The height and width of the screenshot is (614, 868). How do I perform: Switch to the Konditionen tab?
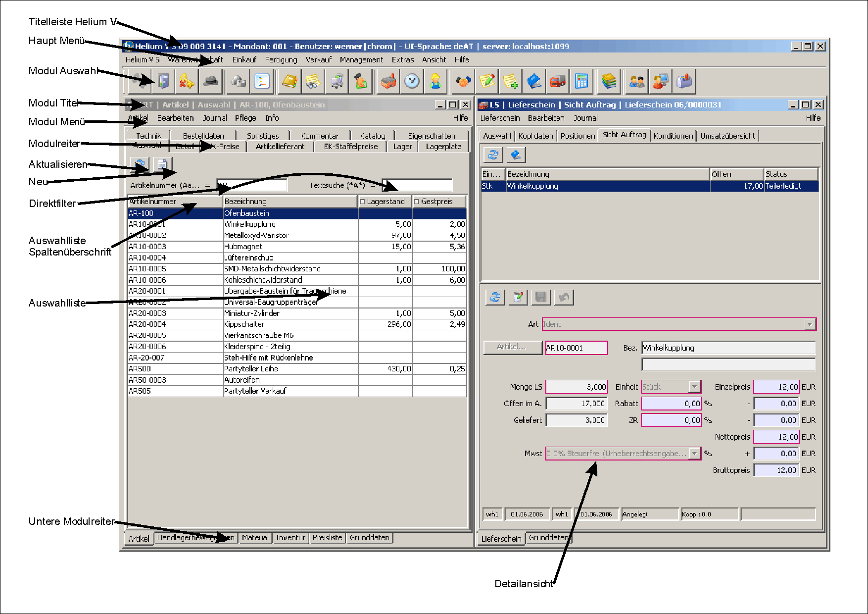[x=673, y=136]
